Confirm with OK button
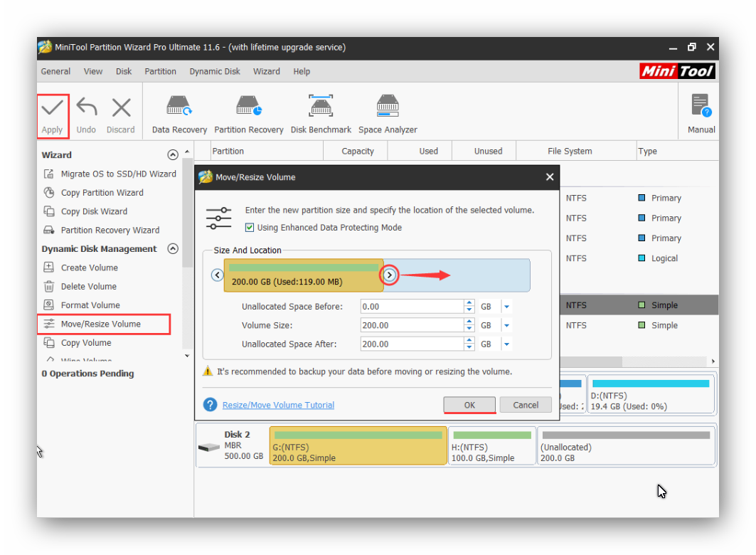756x555 pixels. [x=469, y=405]
